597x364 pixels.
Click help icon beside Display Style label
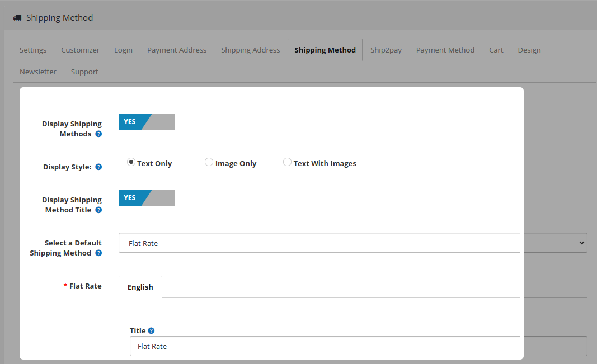tap(98, 167)
